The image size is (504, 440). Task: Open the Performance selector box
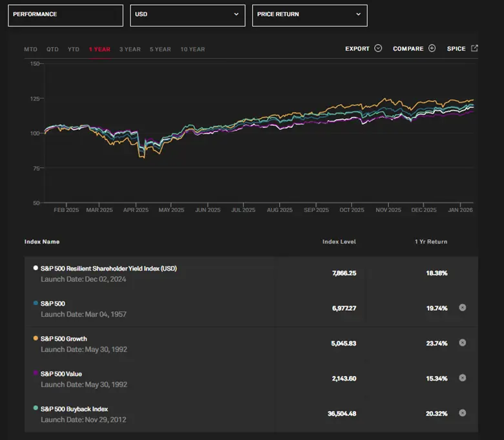(65, 16)
